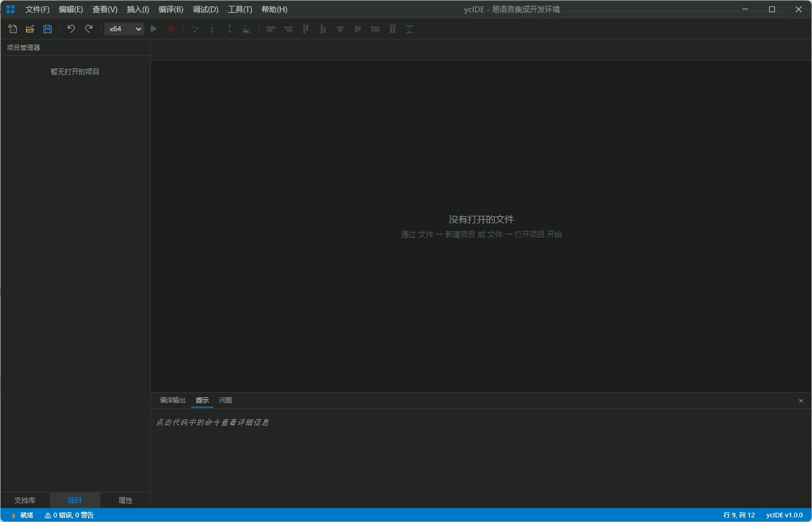Click the redo arrow icon

89,29
